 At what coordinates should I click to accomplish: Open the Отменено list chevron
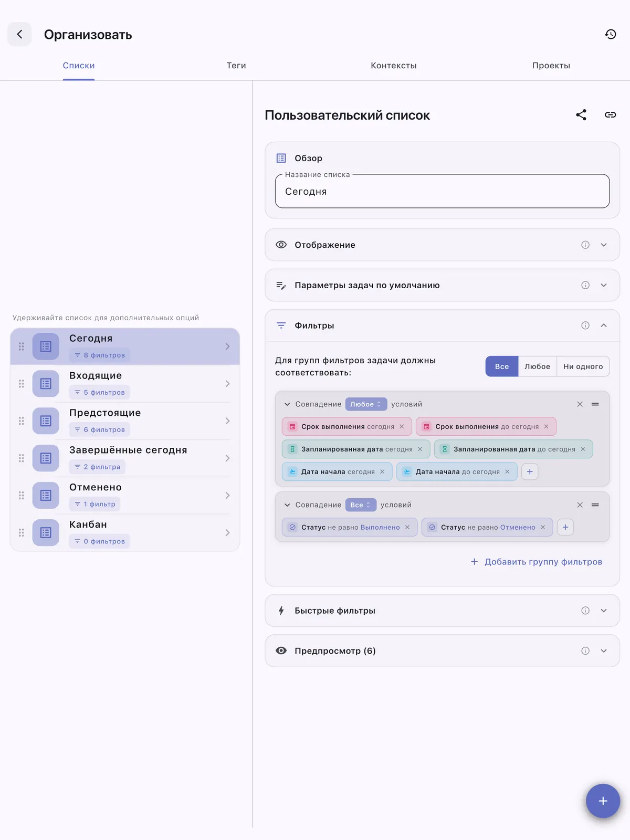click(227, 496)
